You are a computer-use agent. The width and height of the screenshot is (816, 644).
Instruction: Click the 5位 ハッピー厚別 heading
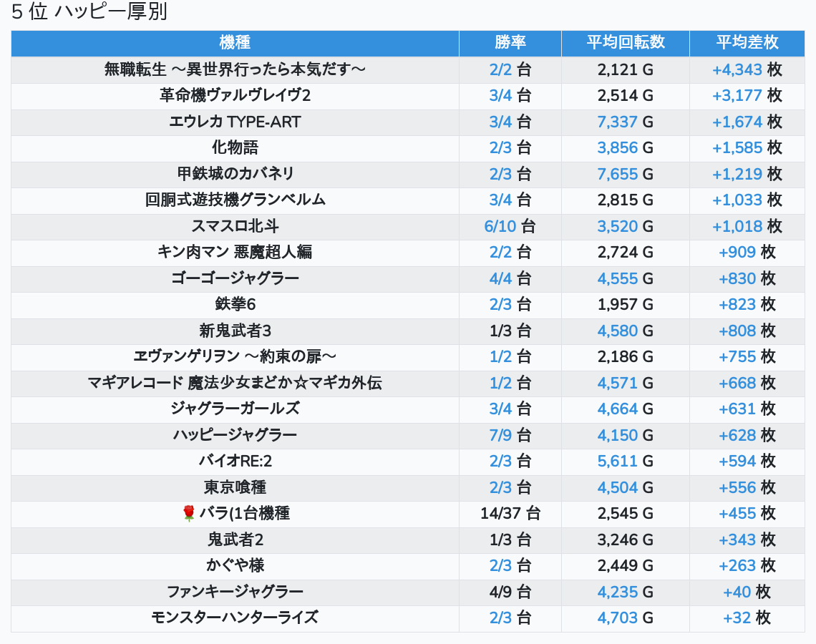[x=89, y=13]
